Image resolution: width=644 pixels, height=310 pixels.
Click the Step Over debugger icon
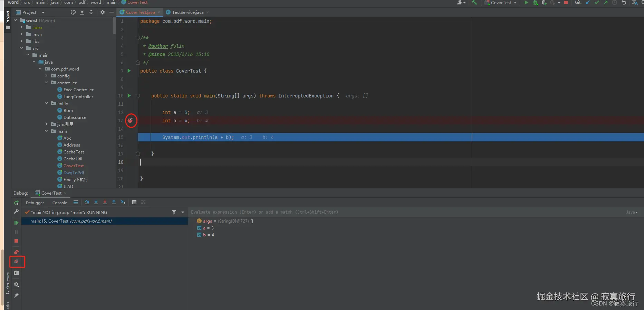[x=87, y=203]
